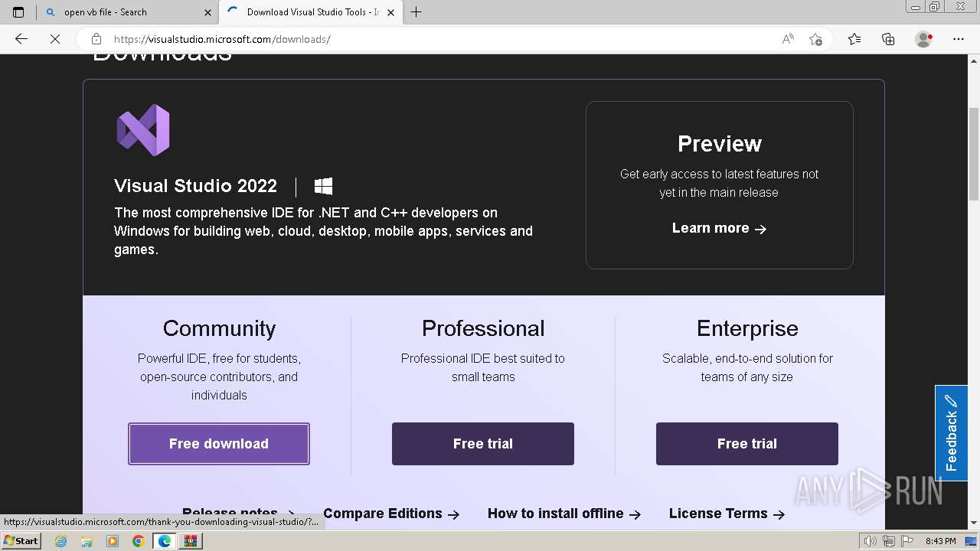This screenshot has width=980, height=551.
Task: Click the show desktop tray icon
Action: [971, 541]
